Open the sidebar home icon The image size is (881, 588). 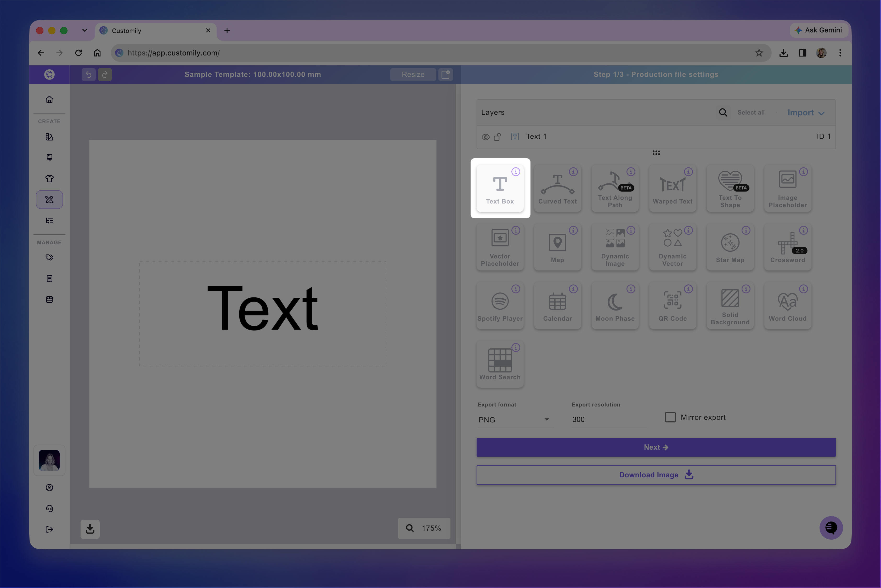point(49,99)
